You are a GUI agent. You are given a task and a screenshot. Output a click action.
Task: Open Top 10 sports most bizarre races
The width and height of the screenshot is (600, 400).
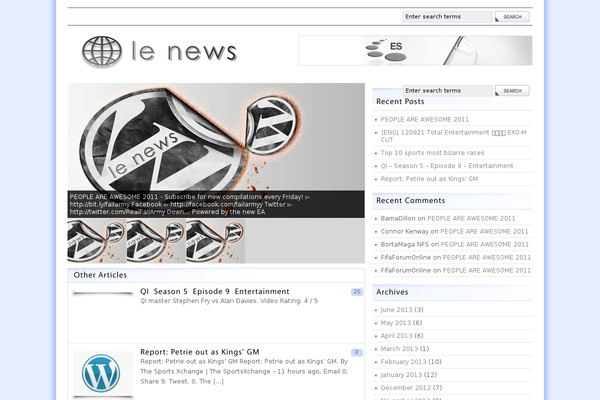point(432,153)
